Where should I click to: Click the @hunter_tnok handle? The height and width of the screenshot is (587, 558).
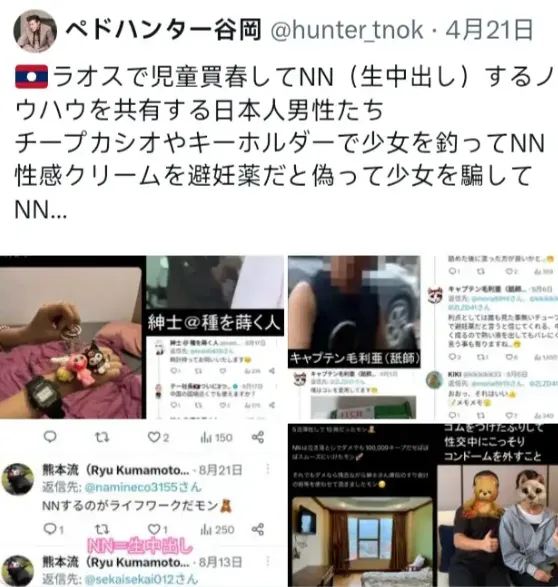click(x=347, y=30)
